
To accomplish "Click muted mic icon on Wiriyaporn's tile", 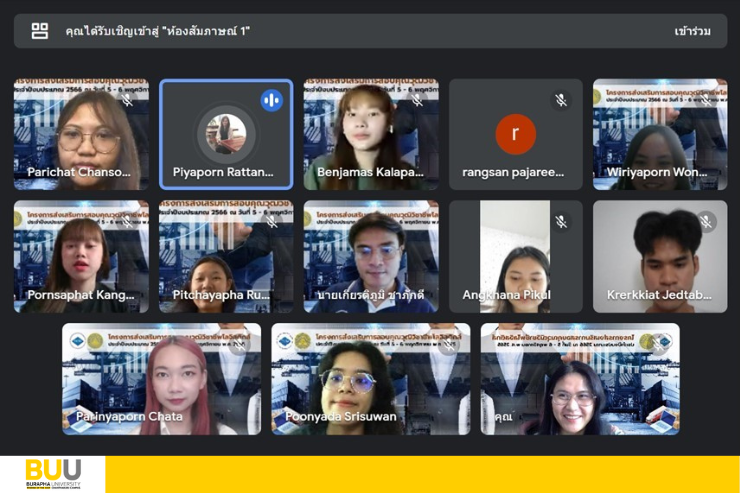I will [705, 100].
